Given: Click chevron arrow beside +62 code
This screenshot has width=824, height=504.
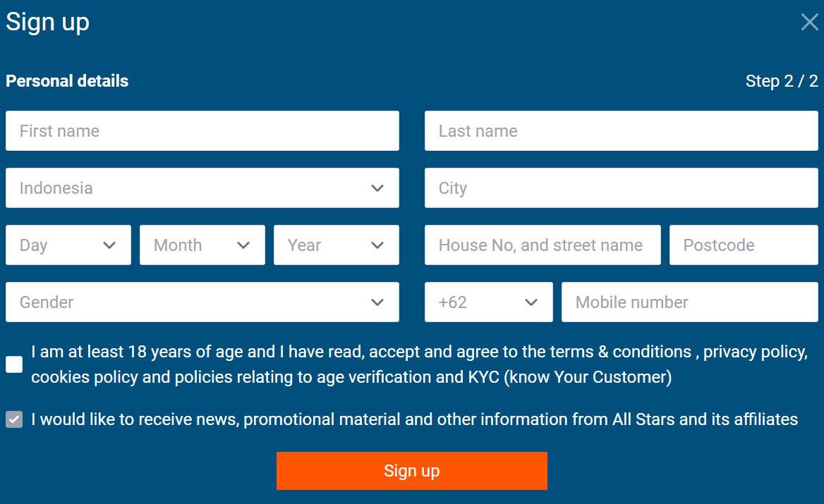Looking at the screenshot, I should click(x=531, y=302).
